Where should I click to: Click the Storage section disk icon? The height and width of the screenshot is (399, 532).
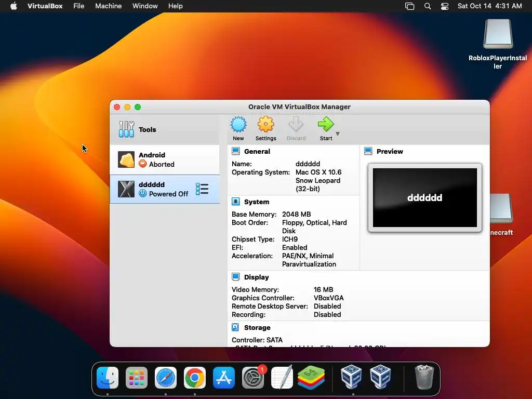pos(235,327)
